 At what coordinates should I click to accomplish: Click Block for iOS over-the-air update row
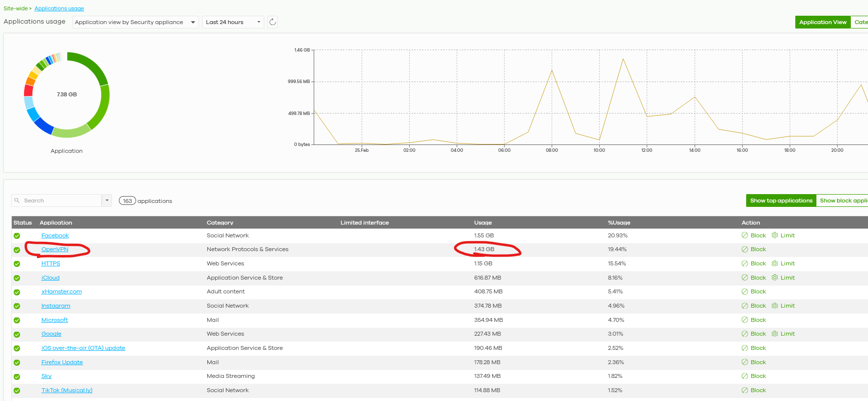click(x=758, y=348)
